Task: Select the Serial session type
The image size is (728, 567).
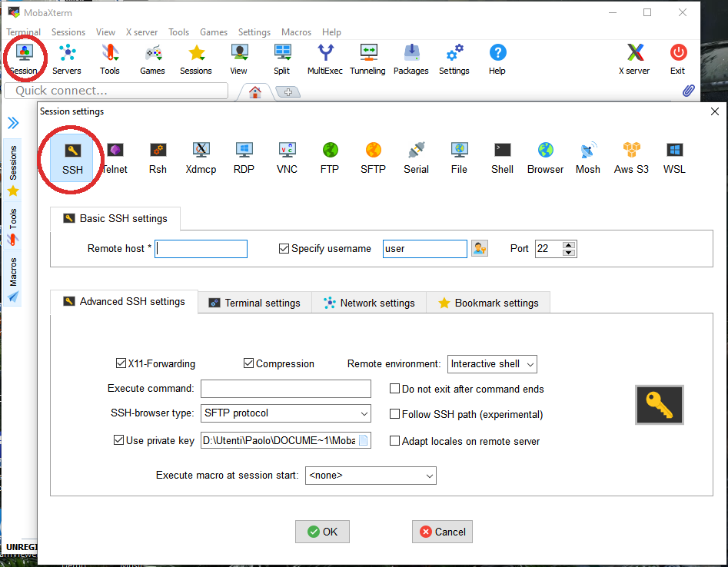Action: click(417, 159)
